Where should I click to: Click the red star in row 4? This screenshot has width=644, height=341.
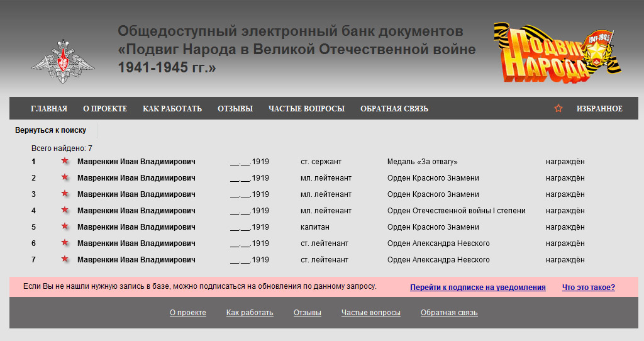point(64,210)
